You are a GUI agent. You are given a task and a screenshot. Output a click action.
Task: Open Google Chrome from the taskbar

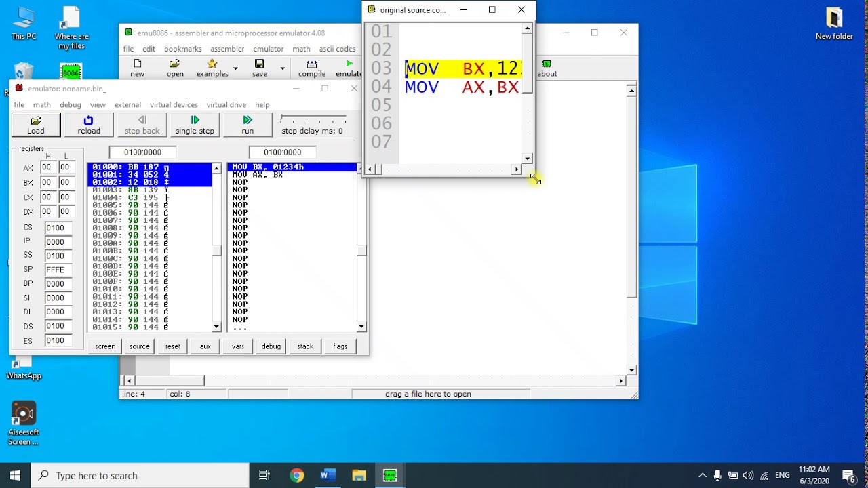pyautogui.click(x=296, y=476)
